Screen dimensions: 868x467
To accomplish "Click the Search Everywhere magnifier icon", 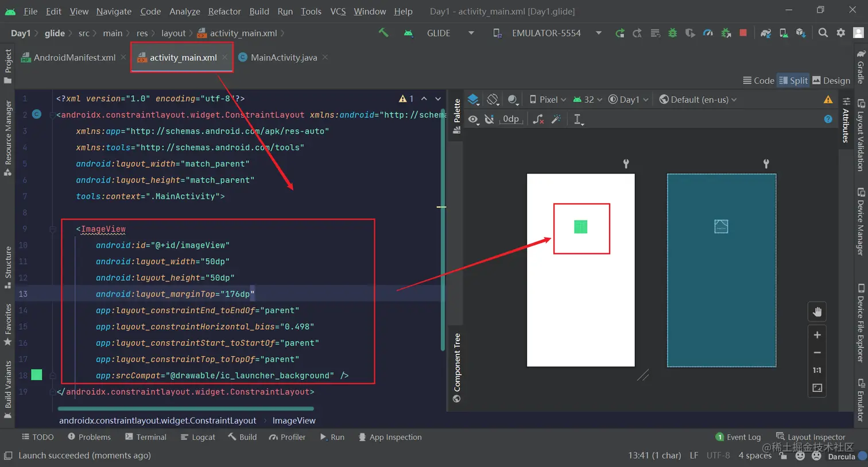I will click(823, 33).
